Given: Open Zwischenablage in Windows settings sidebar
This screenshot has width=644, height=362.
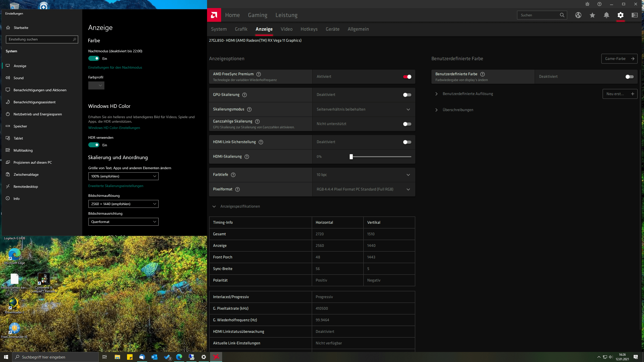Looking at the screenshot, I should click(42, 174).
